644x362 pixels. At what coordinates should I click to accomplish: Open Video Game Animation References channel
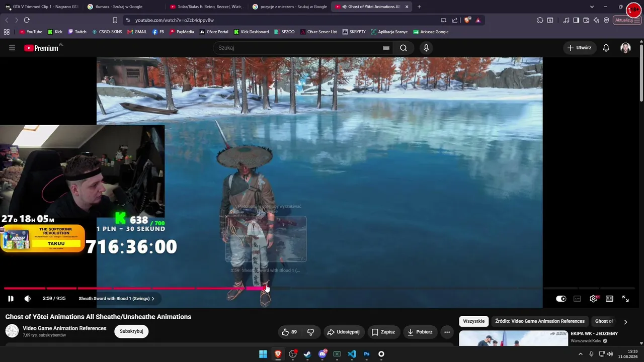(x=64, y=328)
